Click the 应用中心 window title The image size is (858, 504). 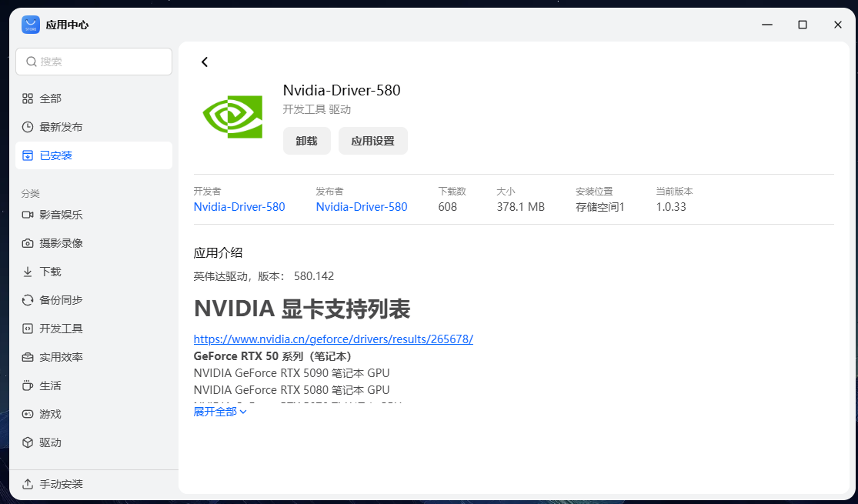(67, 25)
